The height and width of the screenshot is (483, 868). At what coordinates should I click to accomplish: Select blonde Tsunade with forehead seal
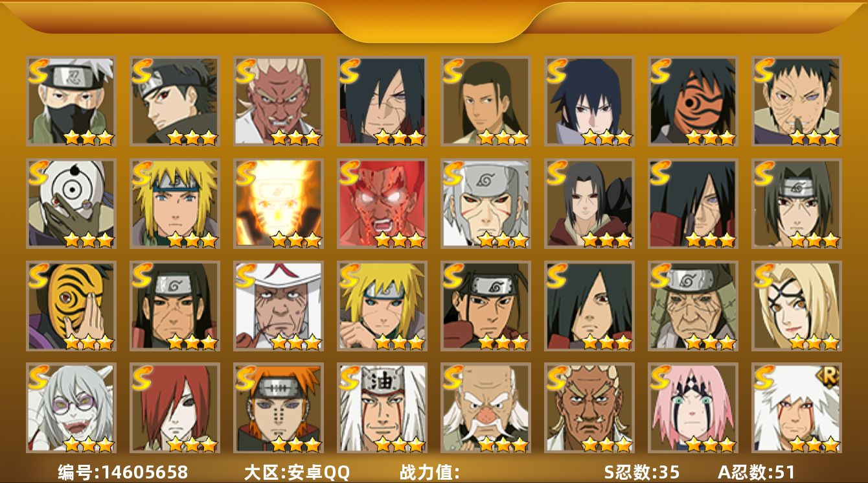click(x=796, y=305)
